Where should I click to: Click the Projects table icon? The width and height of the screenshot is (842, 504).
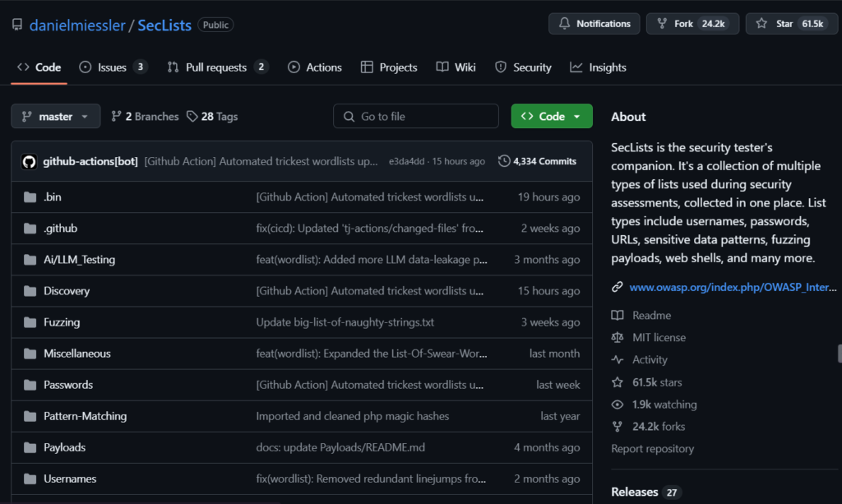coord(367,67)
